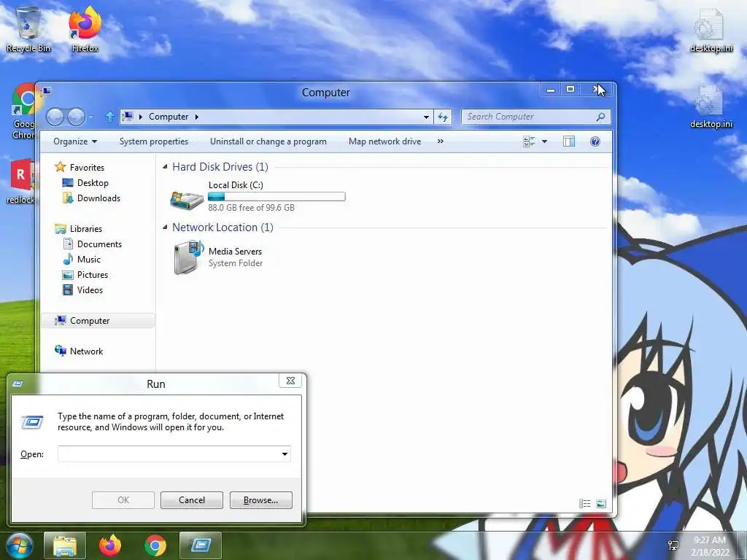The image size is (747, 560).
Task: Go forward in the Computer window
Action: 76,117
